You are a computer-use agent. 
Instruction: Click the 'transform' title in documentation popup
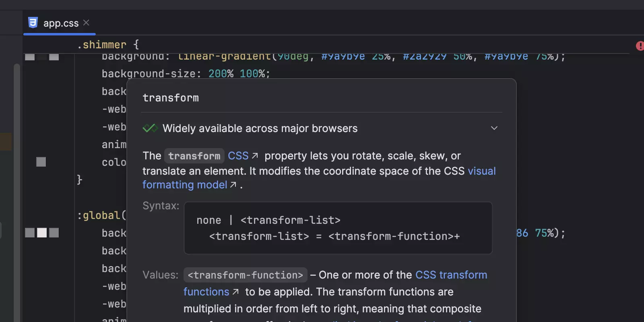[171, 98]
